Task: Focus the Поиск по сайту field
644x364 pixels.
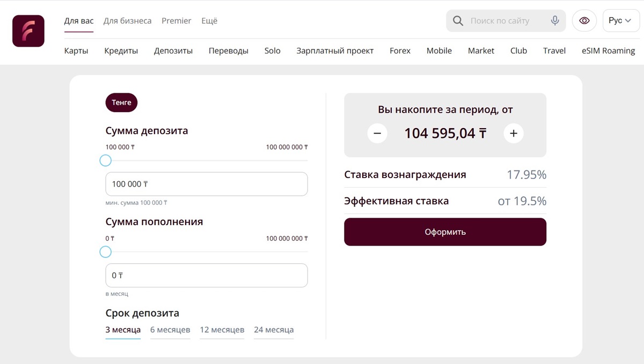Action: point(507,21)
